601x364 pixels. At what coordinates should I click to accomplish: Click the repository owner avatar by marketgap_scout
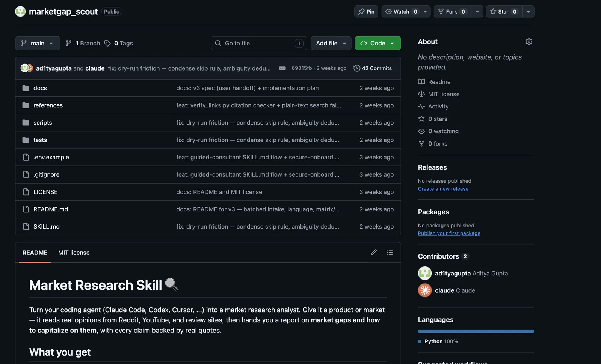pos(20,12)
